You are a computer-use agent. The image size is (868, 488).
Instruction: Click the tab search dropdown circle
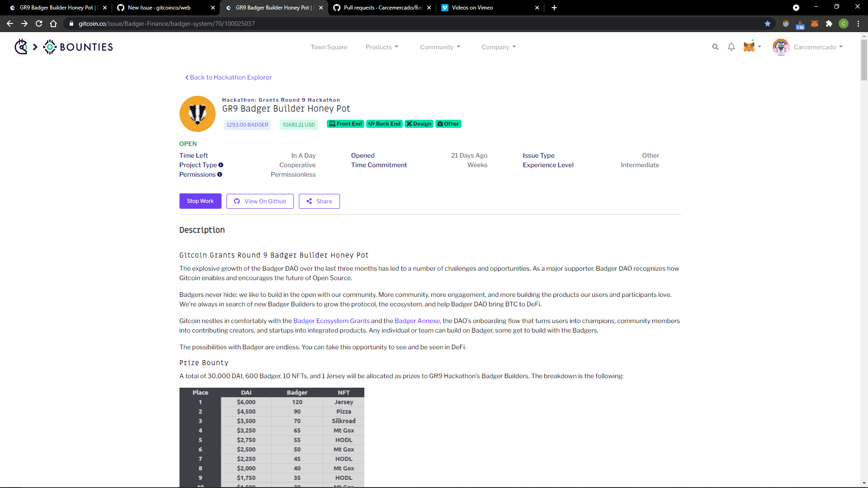796,8
